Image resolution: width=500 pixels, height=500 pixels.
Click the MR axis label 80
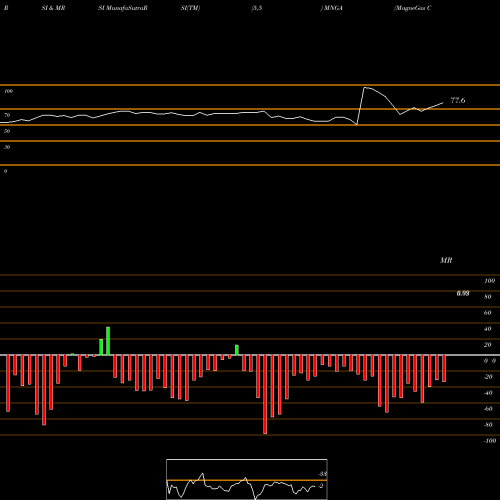pos(487,297)
